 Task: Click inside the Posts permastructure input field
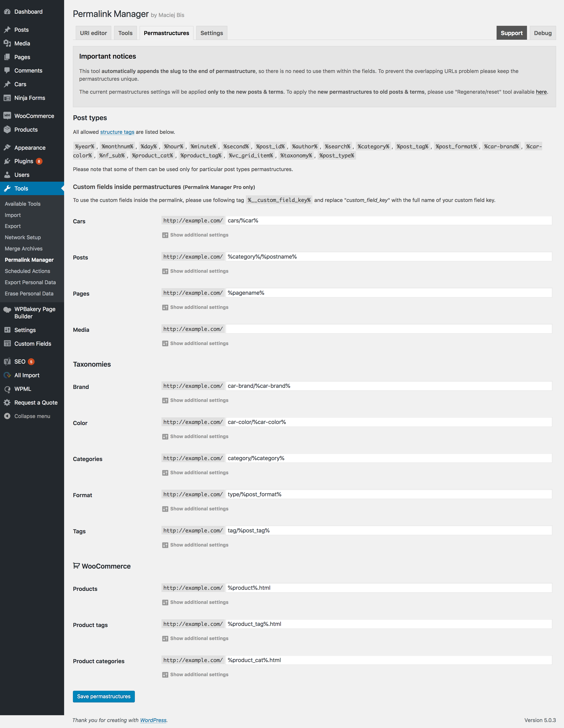pyautogui.click(x=389, y=257)
